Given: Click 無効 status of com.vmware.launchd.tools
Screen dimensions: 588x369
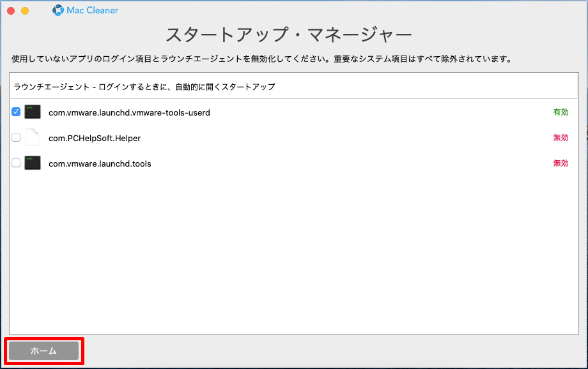Looking at the screenshot, I should pyautogui.click(x=561, y=163).
